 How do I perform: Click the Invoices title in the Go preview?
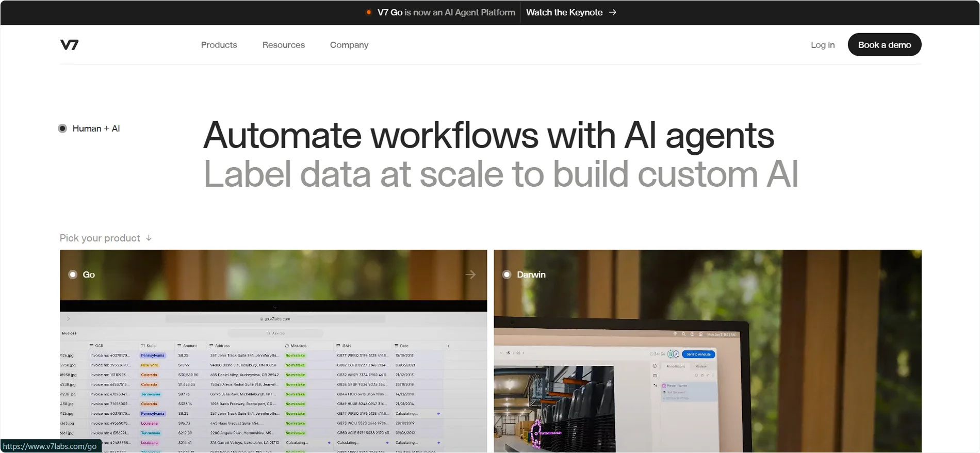pos(69,333)
